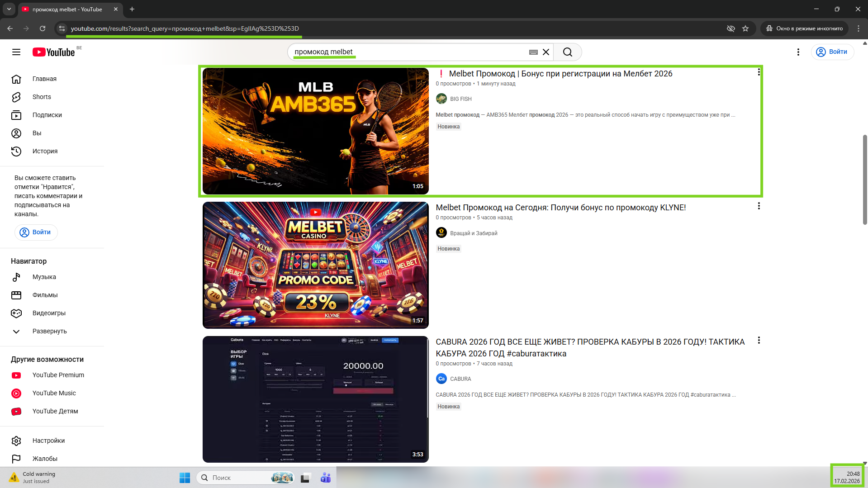Open three-dot menu for Melbet Бонус при регистрации video
868x488 pixels.
point(759,72)
